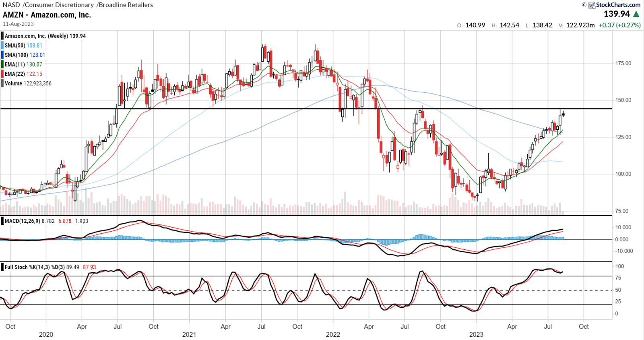Click the SMA(50) 108.81 legend entry
Viewport: 644px width, 340px height.
[x=23, y=46]
